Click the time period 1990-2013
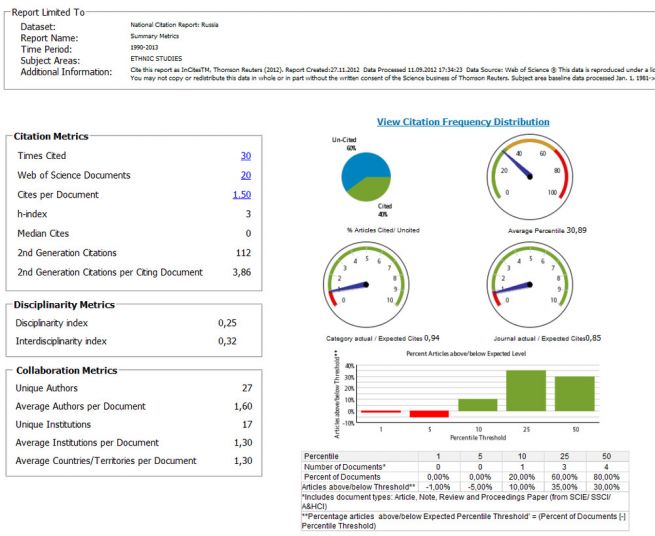This screenshot has width=655, height=536. click(144, 47)
